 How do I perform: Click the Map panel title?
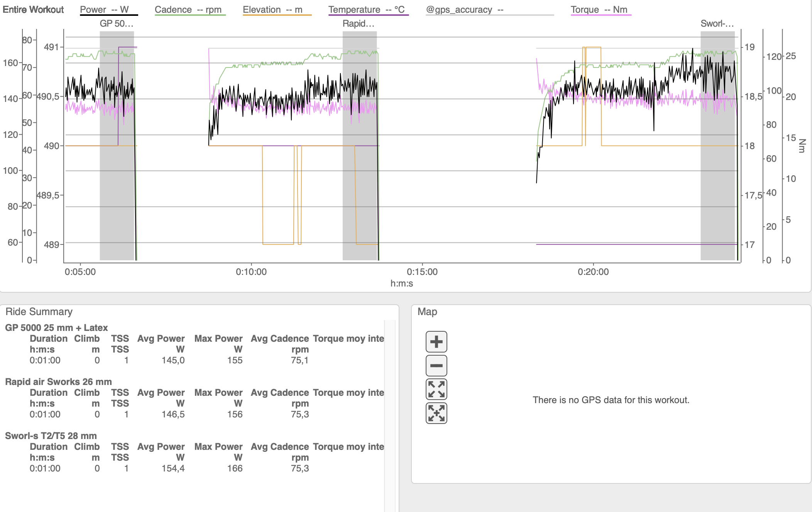(x=427, y=312)
